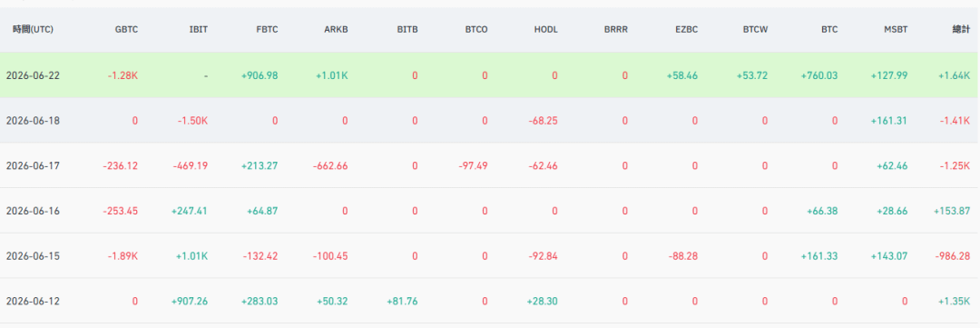Click the HODL column header
Viewport: 980px width, 328px height.
(x=546, y=29)
